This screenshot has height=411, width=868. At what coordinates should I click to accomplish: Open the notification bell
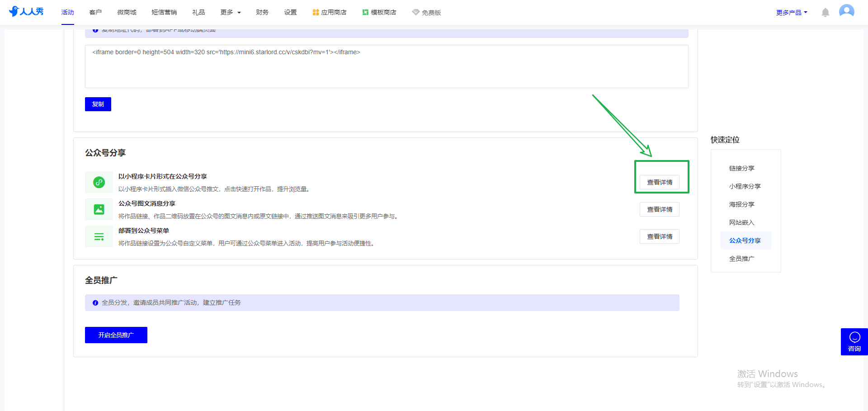pos(825,12)
